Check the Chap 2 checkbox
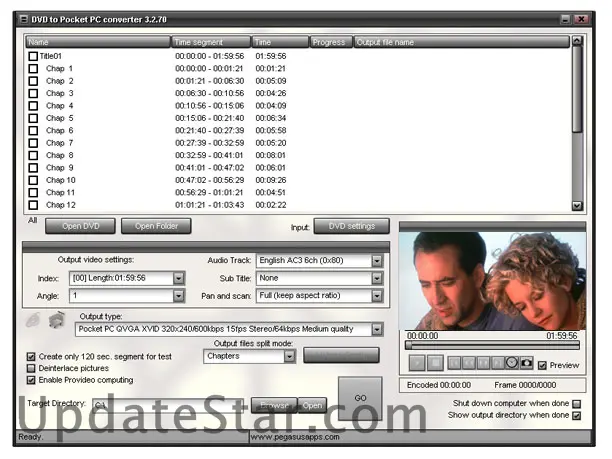 pyautogui.click(x=33, y=81)
